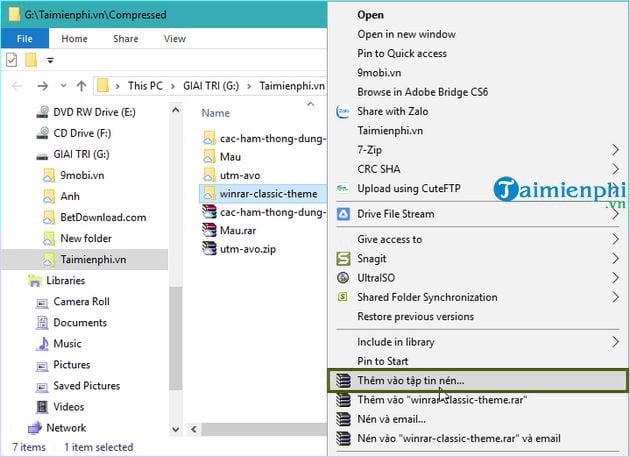The image size is (630, 457).
Task: Select the BetDownload.com folder in tree
Action: point(103,217)
